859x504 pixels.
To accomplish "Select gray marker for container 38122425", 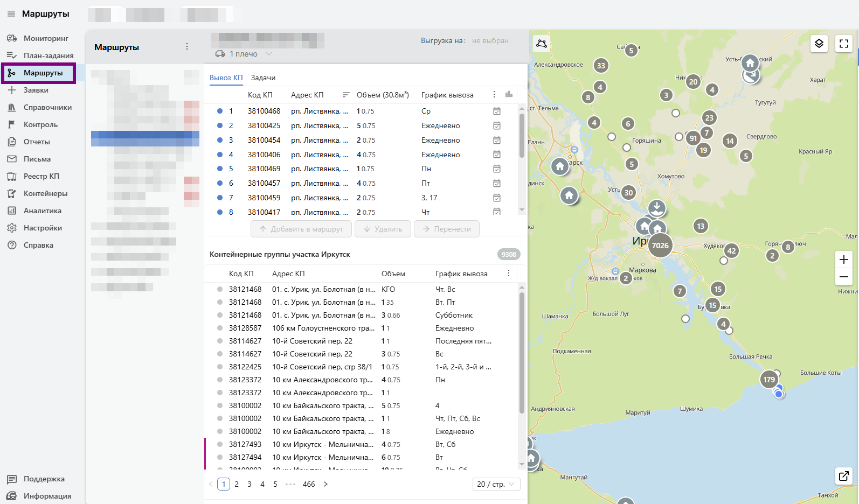I will (x=220, y=367).
